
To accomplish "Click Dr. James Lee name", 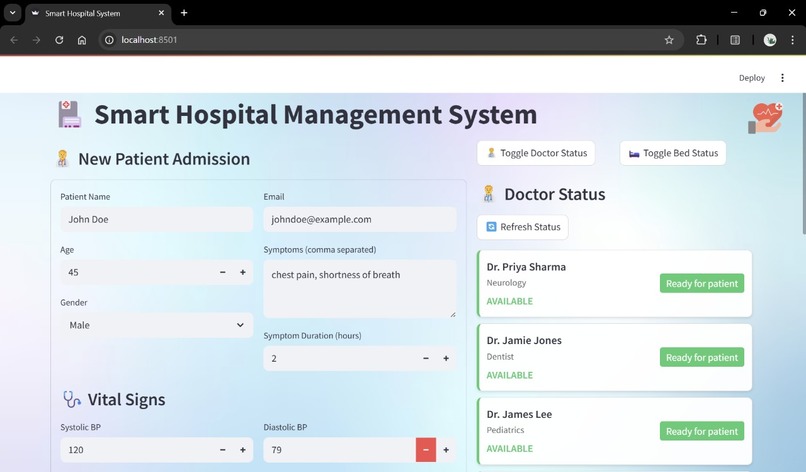I will pos(519,414).
